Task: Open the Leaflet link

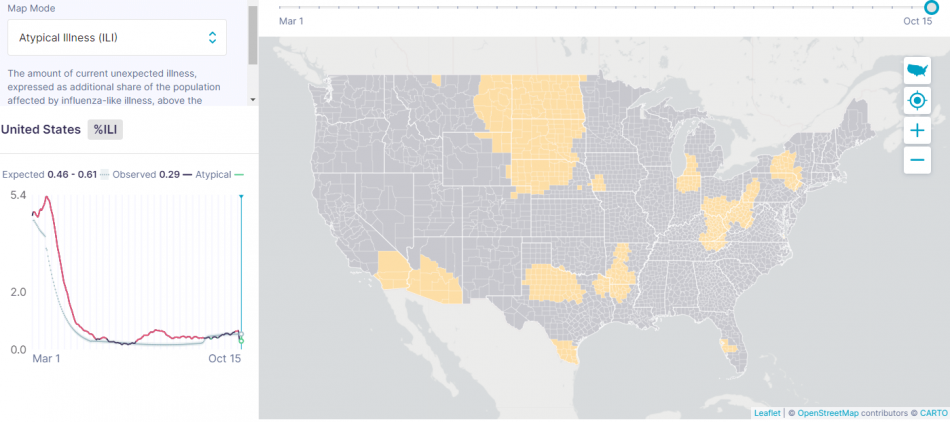Action: [x=767, y=412]
